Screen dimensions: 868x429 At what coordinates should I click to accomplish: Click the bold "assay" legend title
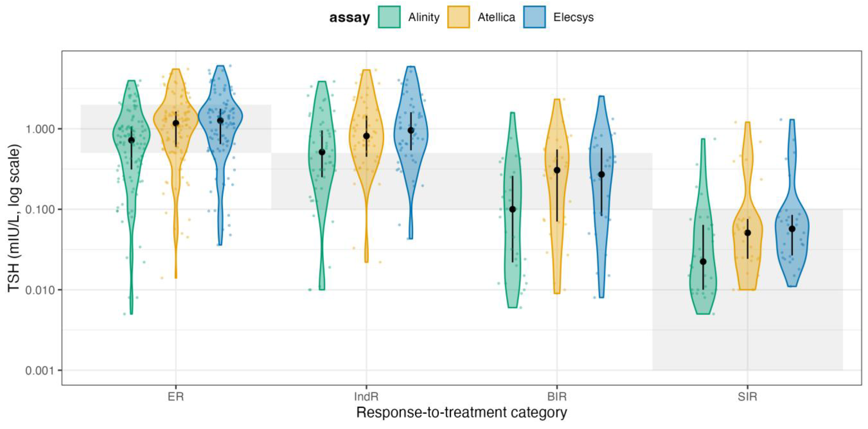click(349, 18)
